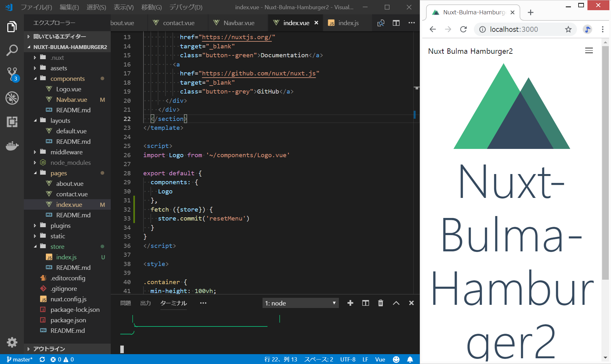Delete terminal with trash icon
The height and width of the screenshot is (364, 611).
click(x=381, y=303)
